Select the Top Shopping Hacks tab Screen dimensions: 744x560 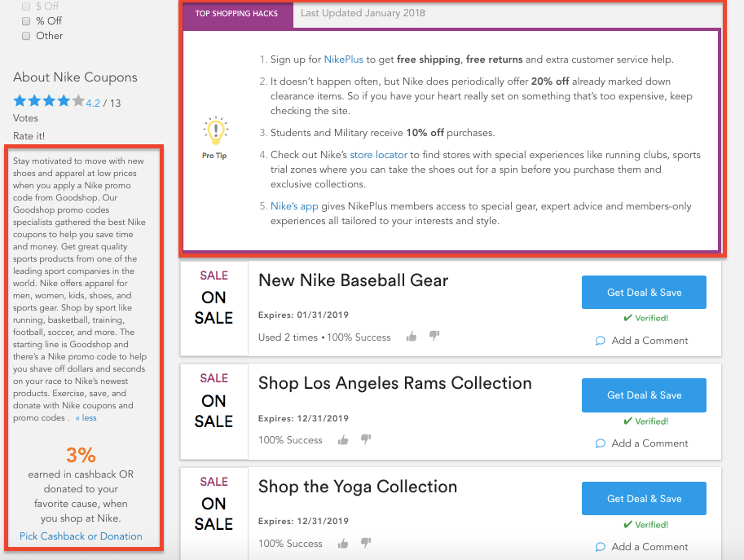pos(236,14)
